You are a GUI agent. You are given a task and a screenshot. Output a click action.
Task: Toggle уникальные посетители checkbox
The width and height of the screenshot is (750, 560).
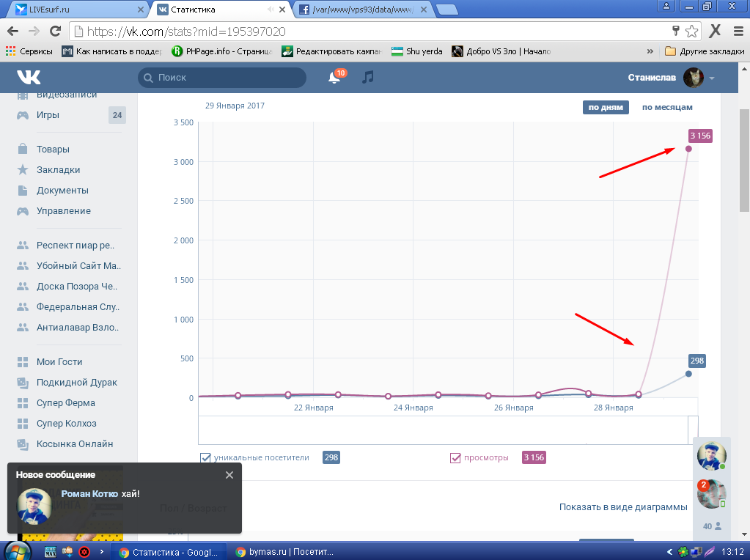click(x=206, y=458)
